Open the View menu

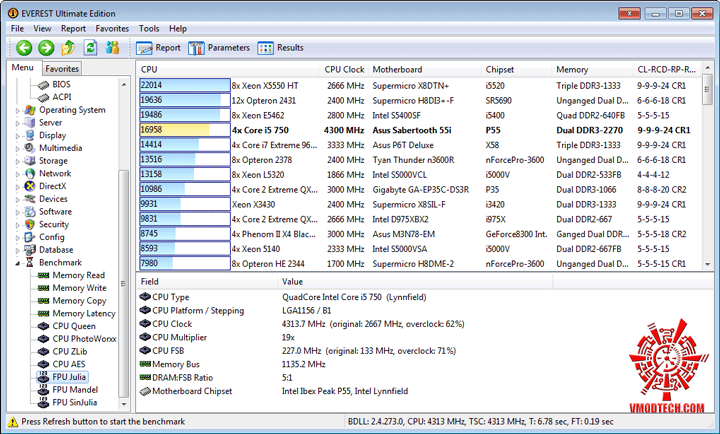coord(42,28)
